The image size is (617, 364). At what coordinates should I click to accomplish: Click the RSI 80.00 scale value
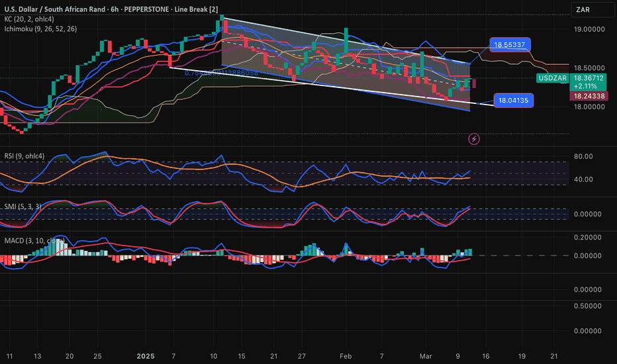[583, 156]
